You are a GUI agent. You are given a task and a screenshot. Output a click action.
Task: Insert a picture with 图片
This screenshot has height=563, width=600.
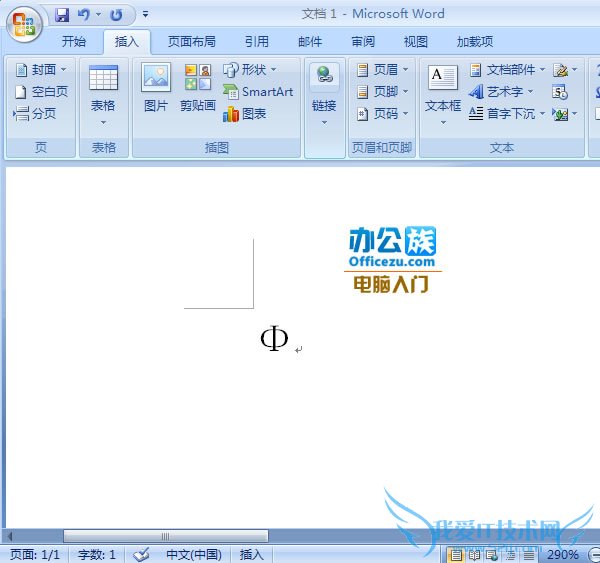pyautogui.click(x=156, y=88)
